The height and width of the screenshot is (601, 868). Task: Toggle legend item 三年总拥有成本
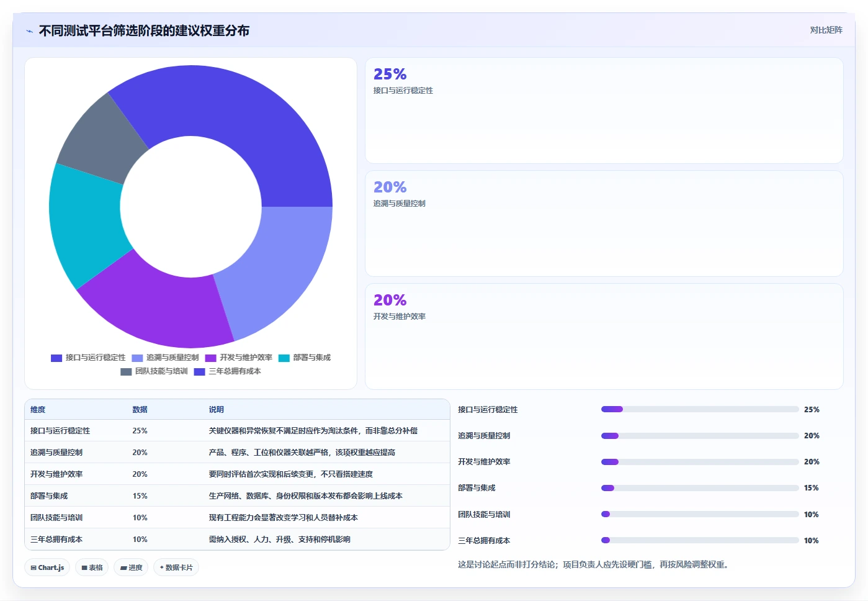point(227,371)
